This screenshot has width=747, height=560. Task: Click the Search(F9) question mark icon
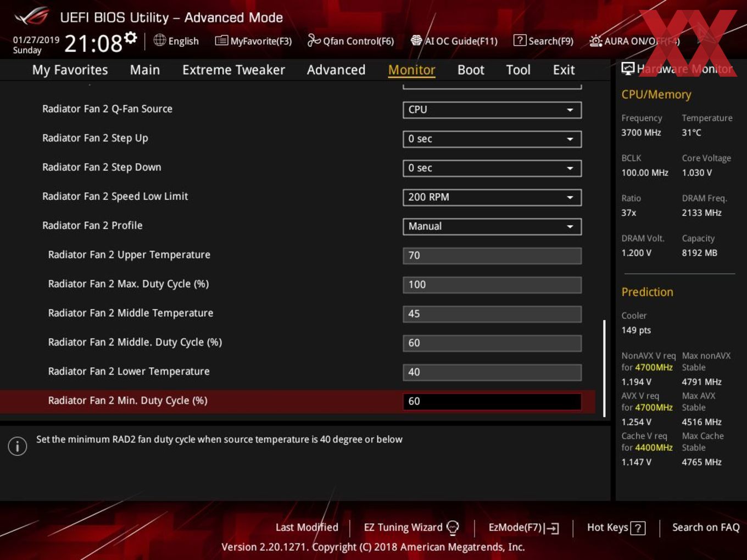tap(520, 40)
